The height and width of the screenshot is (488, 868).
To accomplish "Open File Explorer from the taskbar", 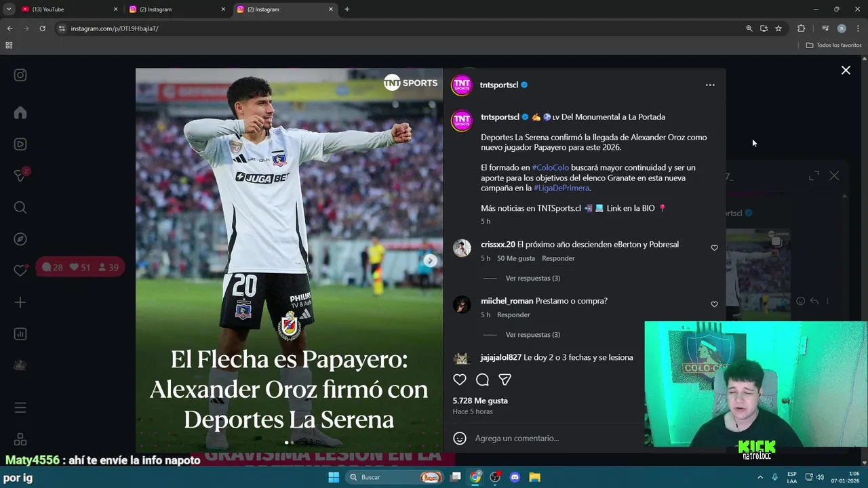I will coord(534,477).
